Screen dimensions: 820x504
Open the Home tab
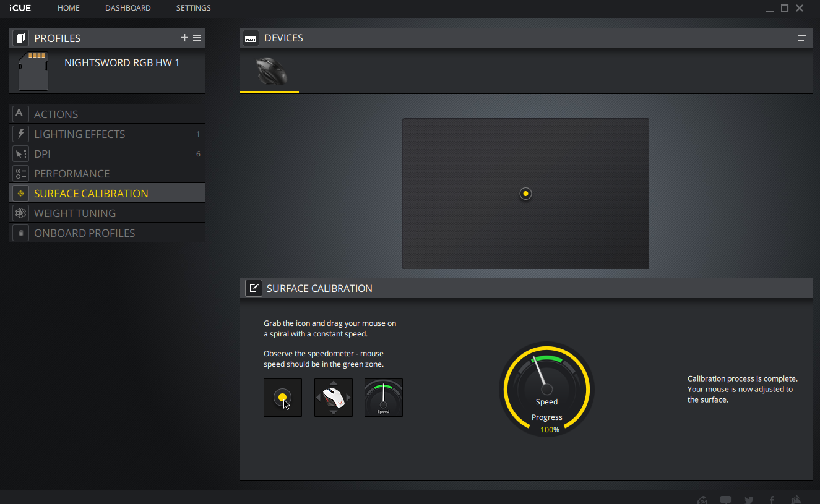click(x=68, y=8)
